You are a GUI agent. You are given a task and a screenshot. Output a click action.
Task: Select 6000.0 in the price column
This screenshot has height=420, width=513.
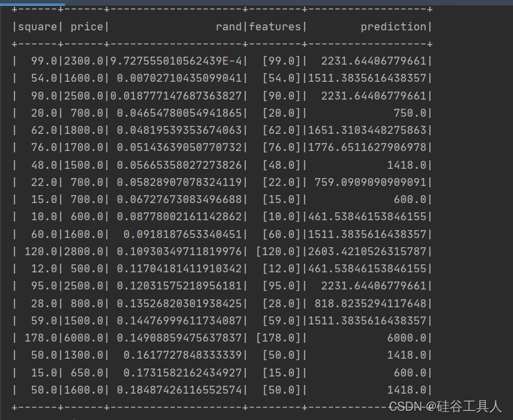click(84, 338)
